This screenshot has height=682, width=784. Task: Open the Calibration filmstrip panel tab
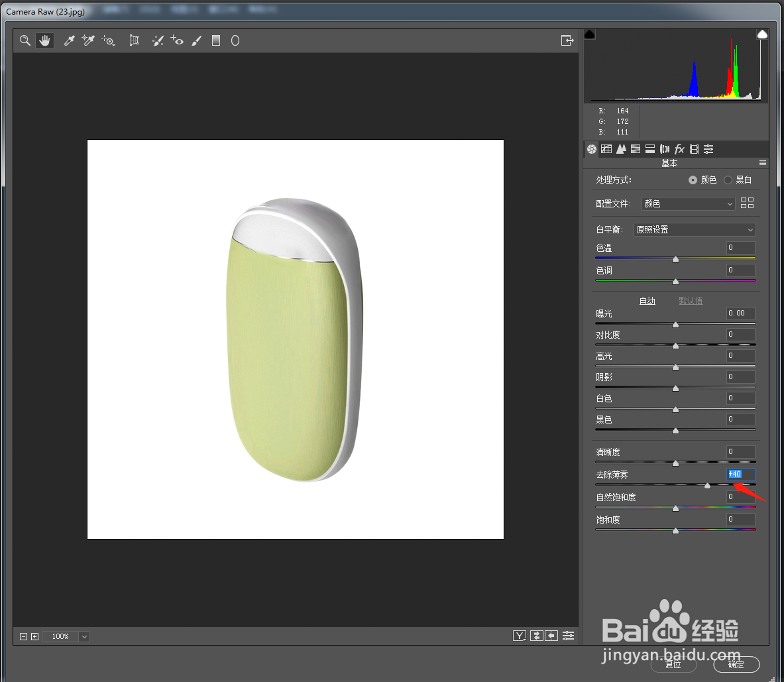[694, 149]
